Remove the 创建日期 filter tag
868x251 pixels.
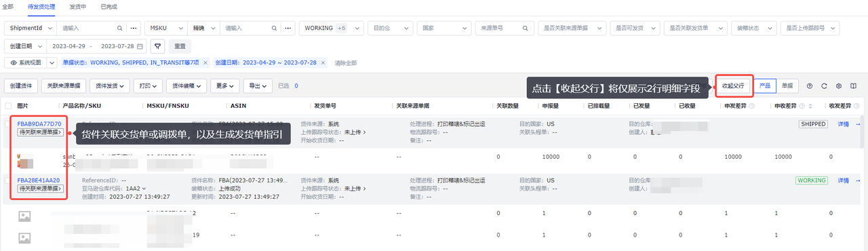coord(323,62)
